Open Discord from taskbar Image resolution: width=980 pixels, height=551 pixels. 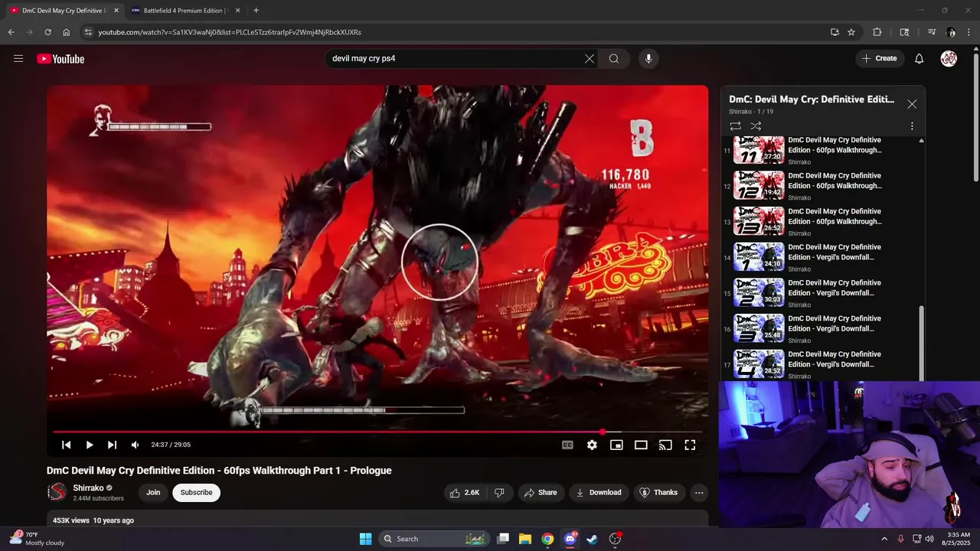point(570,539)
